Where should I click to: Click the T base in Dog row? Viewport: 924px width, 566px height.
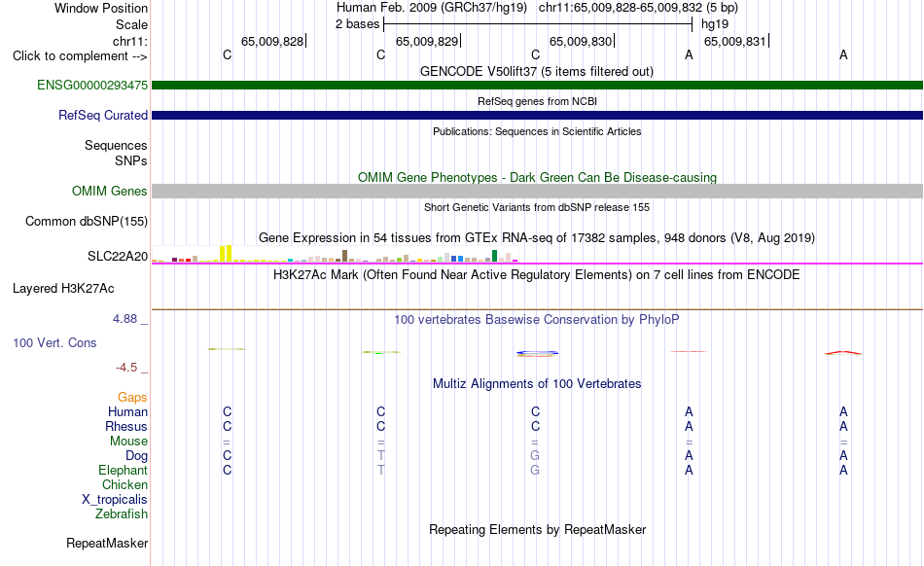click(381, 455)
